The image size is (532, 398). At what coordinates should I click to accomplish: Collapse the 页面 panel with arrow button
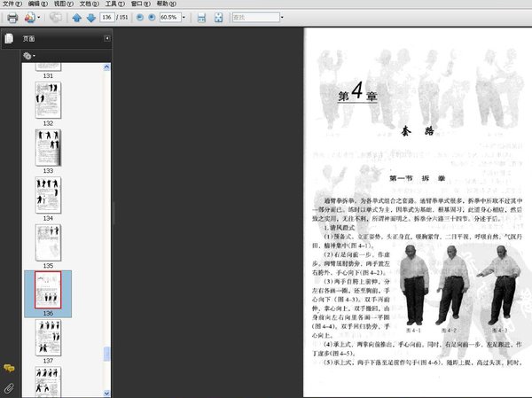107,38
